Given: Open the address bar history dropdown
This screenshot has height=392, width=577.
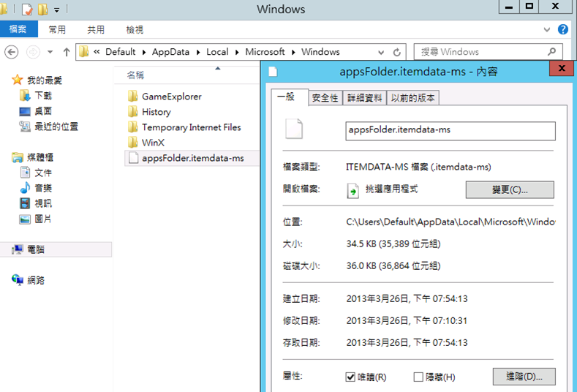Looking at the screenshot, I should (381, 52).
